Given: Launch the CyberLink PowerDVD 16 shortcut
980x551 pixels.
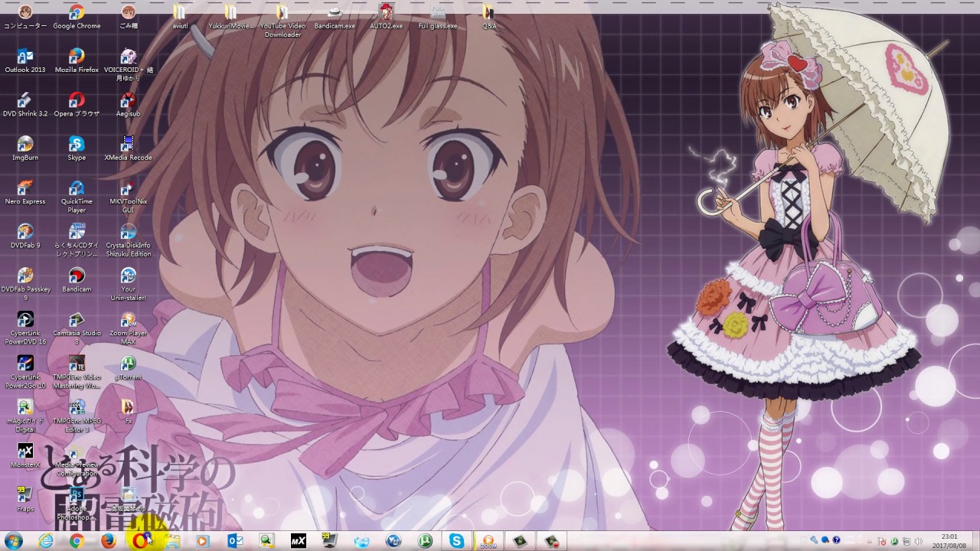Looking at the screenshot, I should pyautogui.click(x=25, y=328).
